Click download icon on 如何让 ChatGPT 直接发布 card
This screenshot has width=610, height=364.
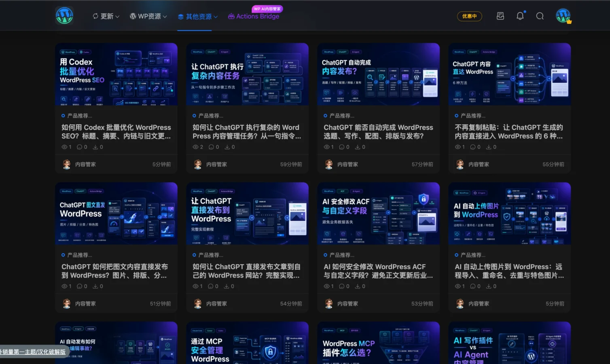click(227, 286)
